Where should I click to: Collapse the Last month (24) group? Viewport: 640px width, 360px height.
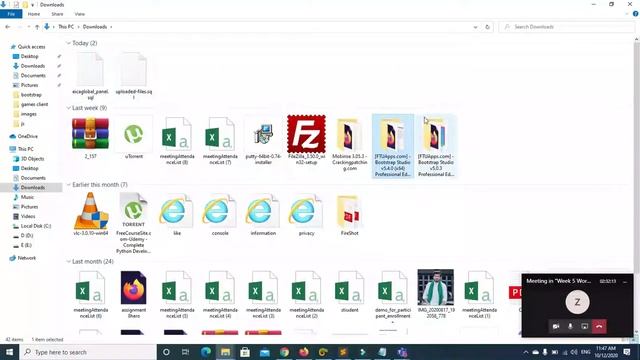pos(69,261)
